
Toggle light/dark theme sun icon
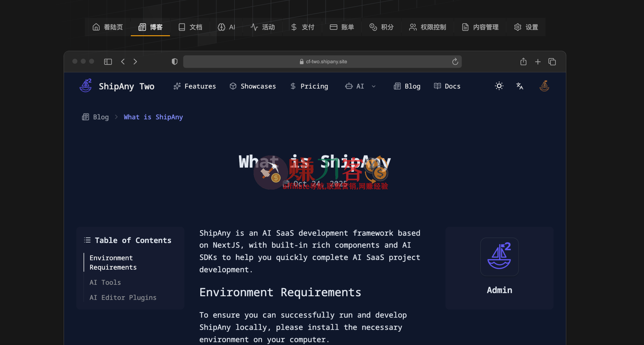(499, 86)
